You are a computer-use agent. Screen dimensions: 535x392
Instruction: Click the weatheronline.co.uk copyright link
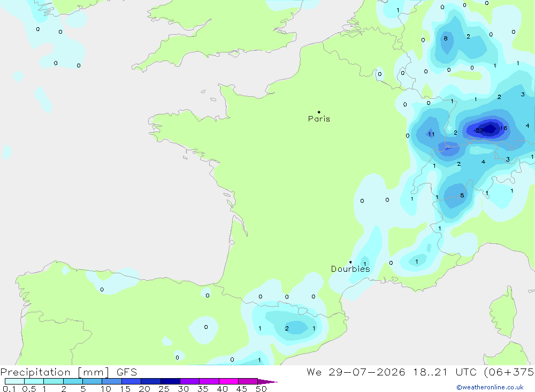(490, 387)
